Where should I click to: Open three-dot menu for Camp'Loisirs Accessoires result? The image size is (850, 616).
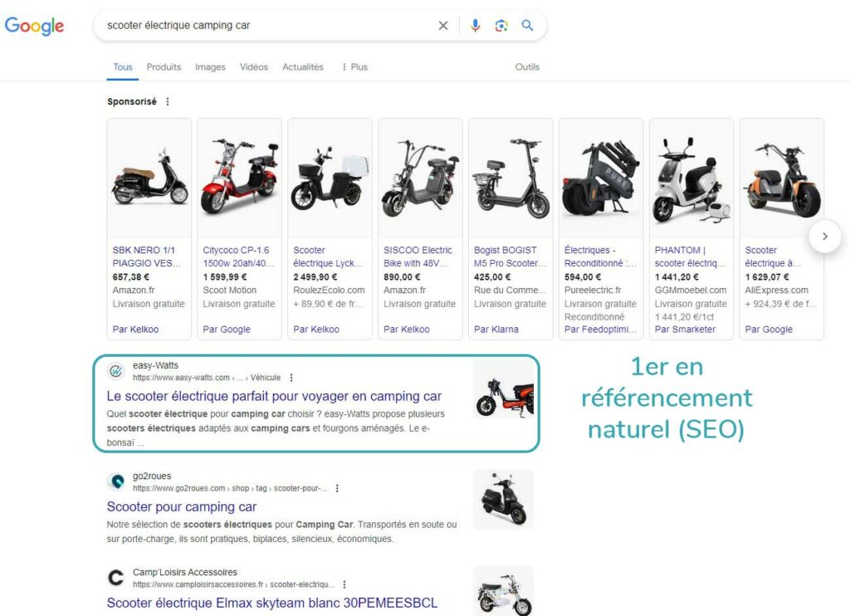click(x=344, y=584)
